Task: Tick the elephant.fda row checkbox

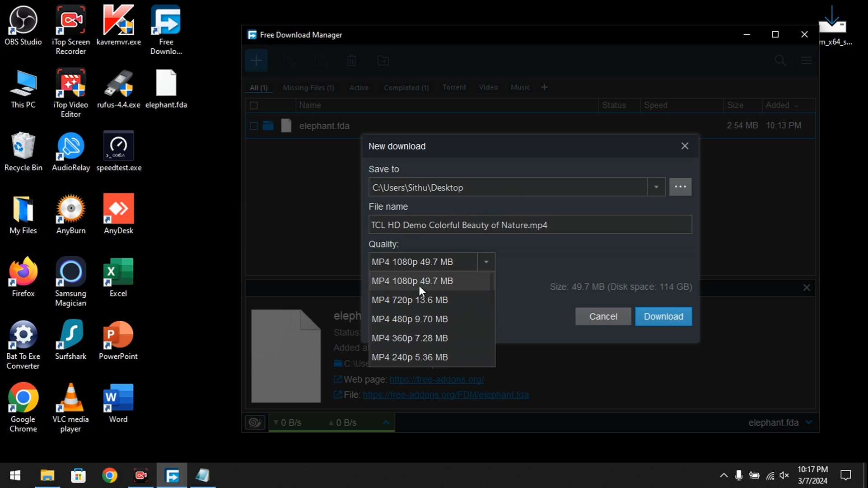Action: tap(254, 126)
